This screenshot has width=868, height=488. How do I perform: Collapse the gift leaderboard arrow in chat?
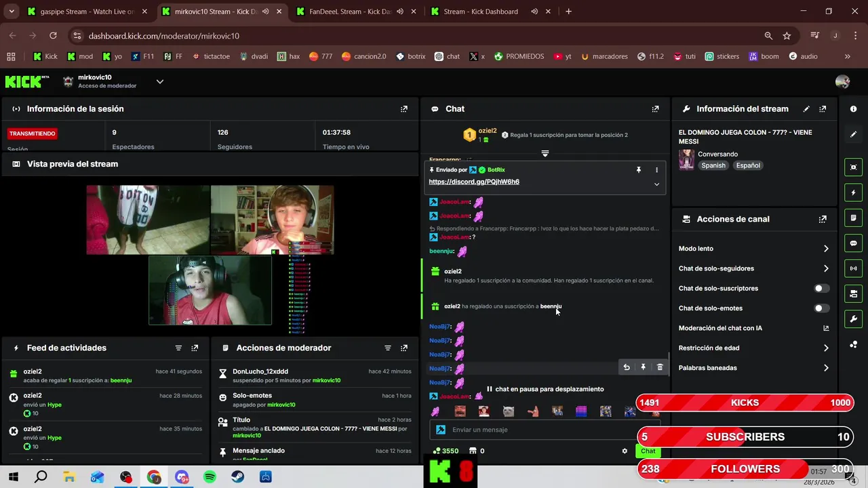pyautogui.click(x=545, y=154)
